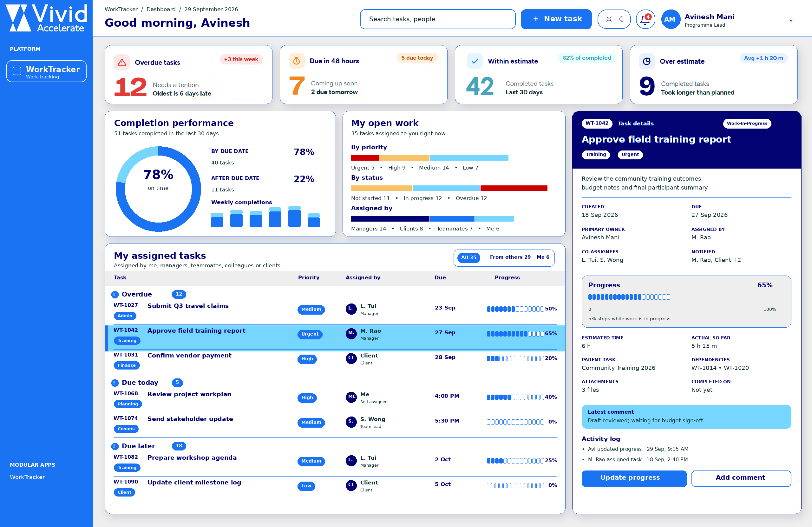Click the Dashboard breadcrumb
This screenshot has width=812, height=527.
[x=161, y=9]
